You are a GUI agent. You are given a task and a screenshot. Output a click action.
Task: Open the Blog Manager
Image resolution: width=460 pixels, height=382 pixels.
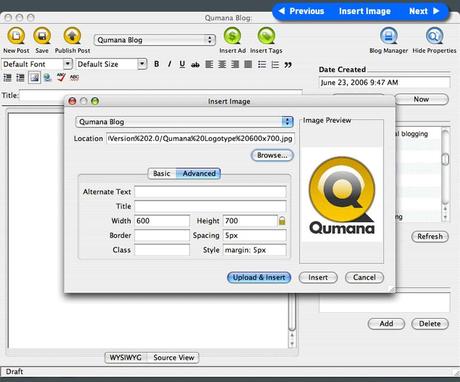click(x=389, y=36)
